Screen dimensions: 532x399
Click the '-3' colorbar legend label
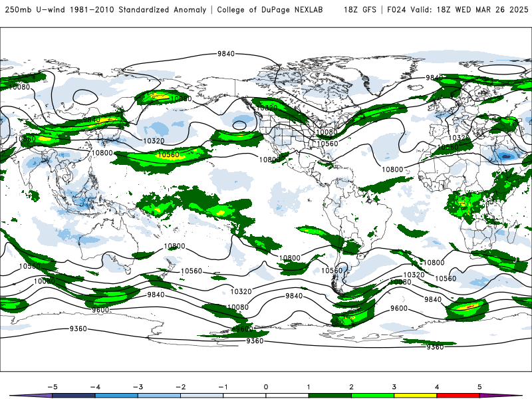tap(138, 387)
